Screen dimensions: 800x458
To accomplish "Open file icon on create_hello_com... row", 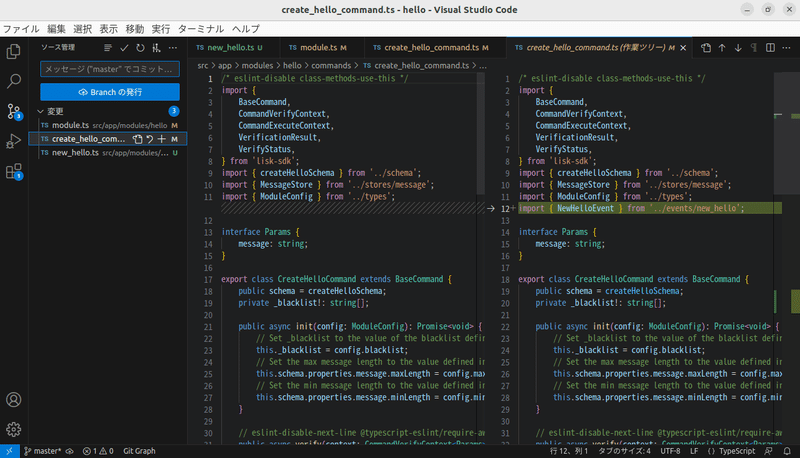I will [137, 139].
